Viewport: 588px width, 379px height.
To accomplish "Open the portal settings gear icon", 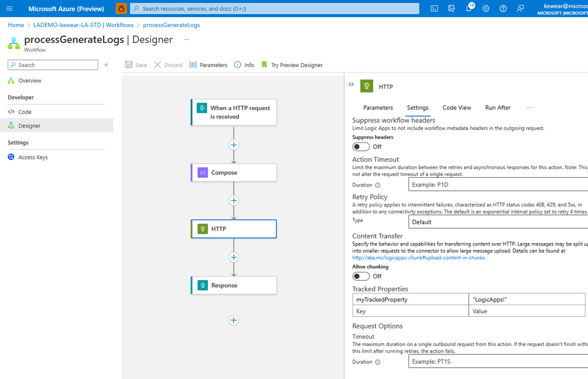I will point(486,9).
